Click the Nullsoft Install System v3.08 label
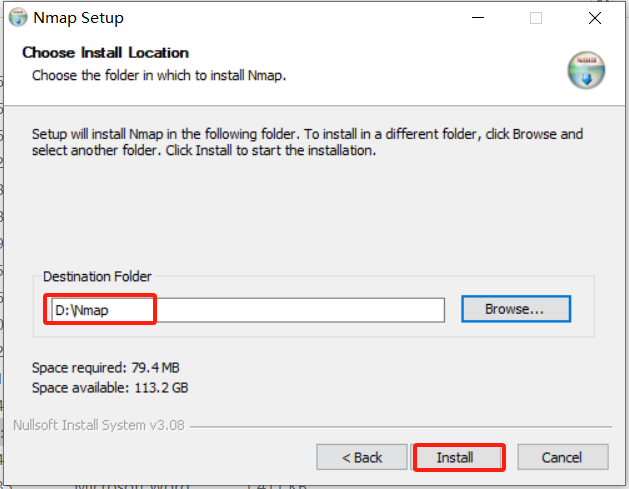629x489 pixels. point(98,425)
